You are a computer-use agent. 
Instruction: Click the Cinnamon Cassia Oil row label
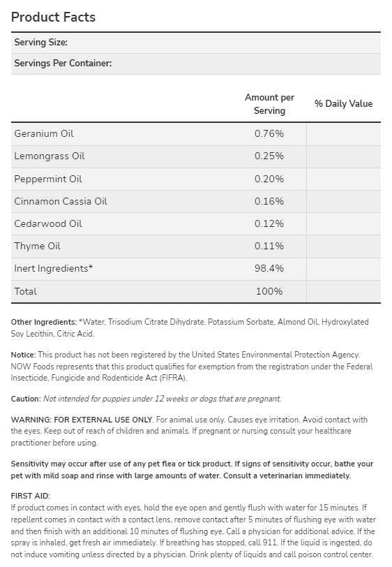point(61,201)
